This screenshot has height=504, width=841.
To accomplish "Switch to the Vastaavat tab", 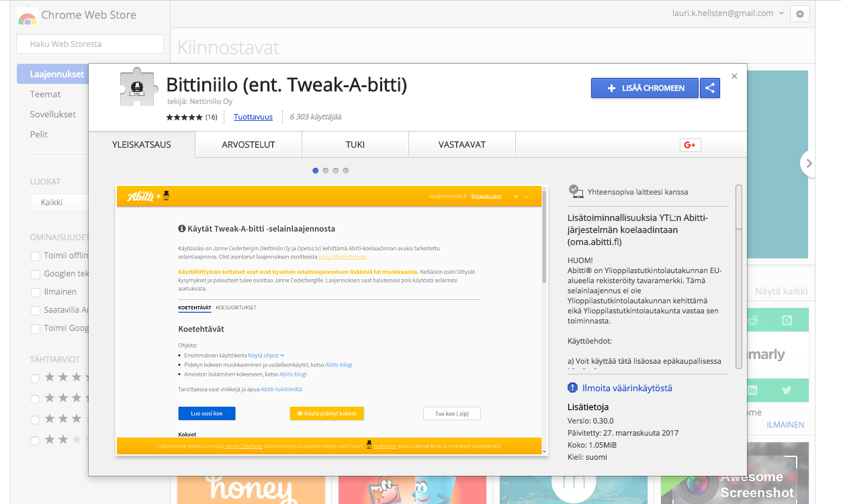I will point(462,144).
